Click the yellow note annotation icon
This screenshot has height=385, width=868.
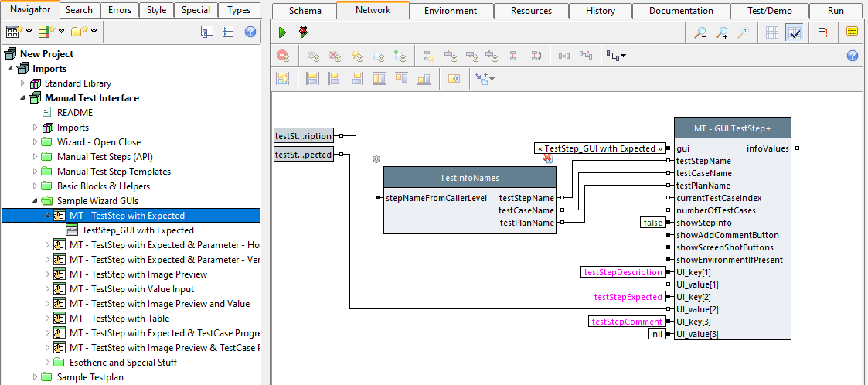tap(852, 32)
